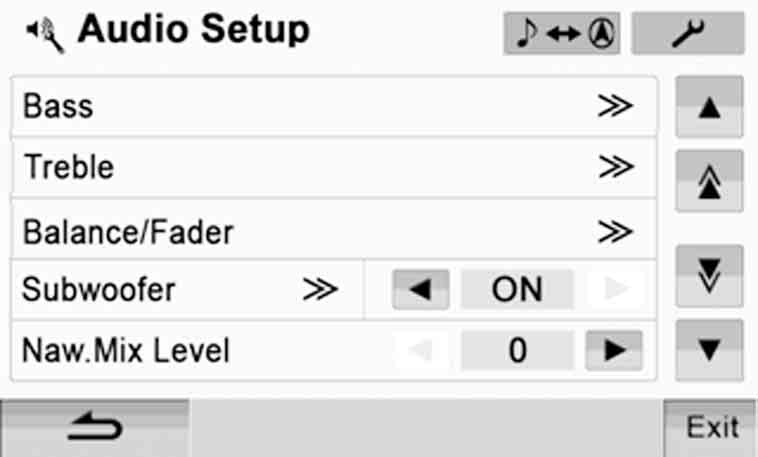Move up one item with the single up arrow
Screen dimensions: 758x457
[709, 107]
